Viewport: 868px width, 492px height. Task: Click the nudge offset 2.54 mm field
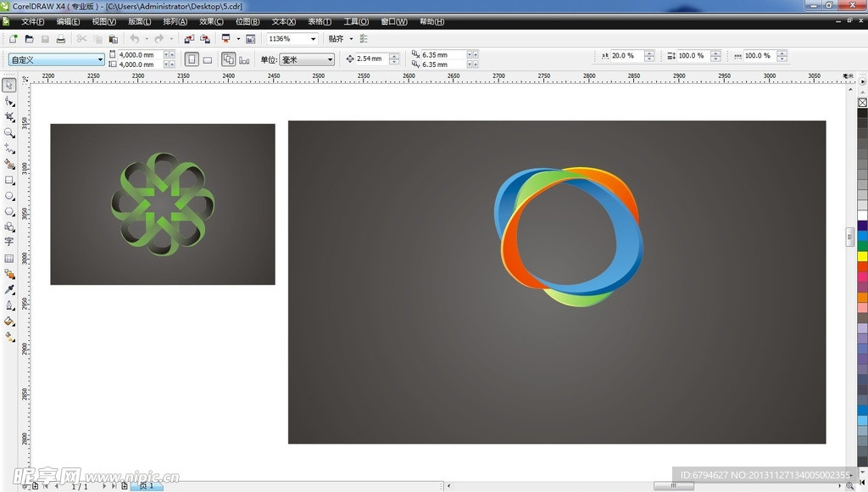pos(371,59)
